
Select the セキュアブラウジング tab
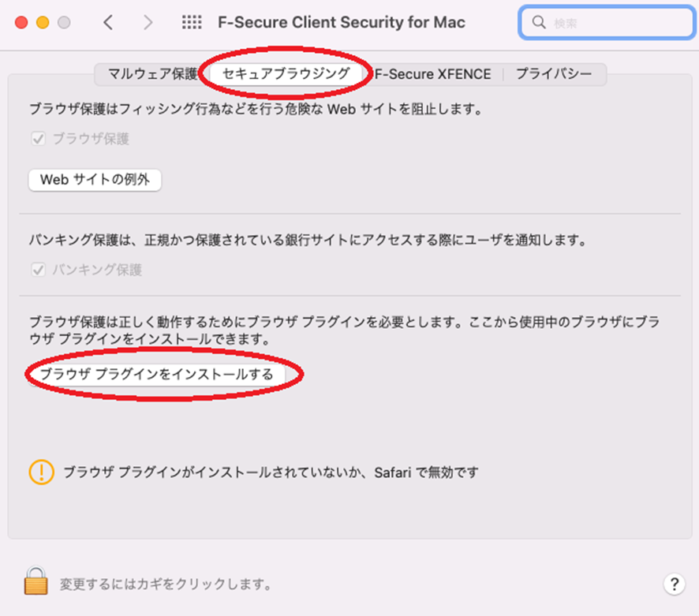[x=286, y=74]
